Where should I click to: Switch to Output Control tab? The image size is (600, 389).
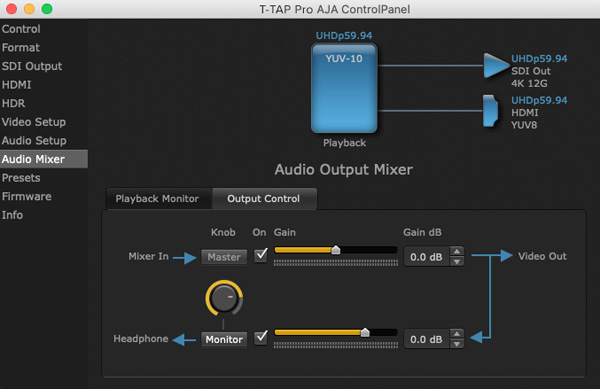(264, 199)
